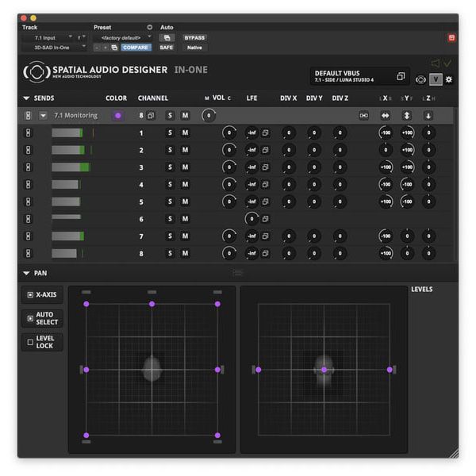Click the checkmark icon at top right
This screenshot has width=476, height=476.
(x=447, y=63)
